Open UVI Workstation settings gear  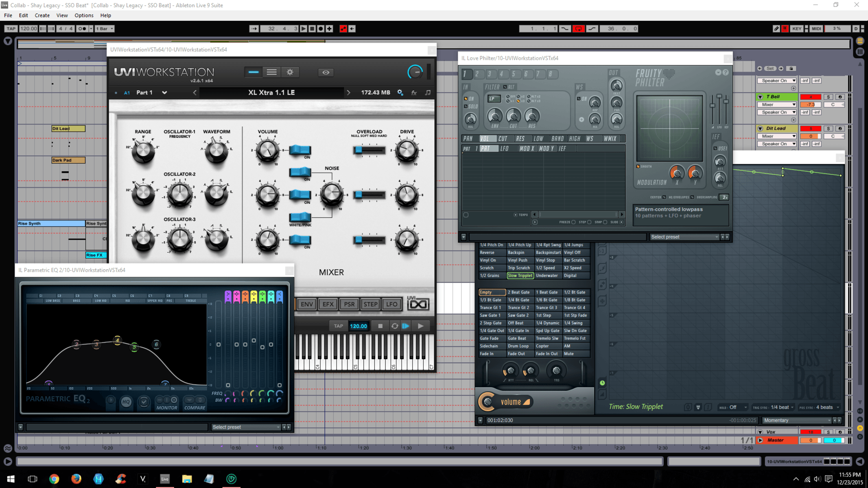[x=290, y=72]
